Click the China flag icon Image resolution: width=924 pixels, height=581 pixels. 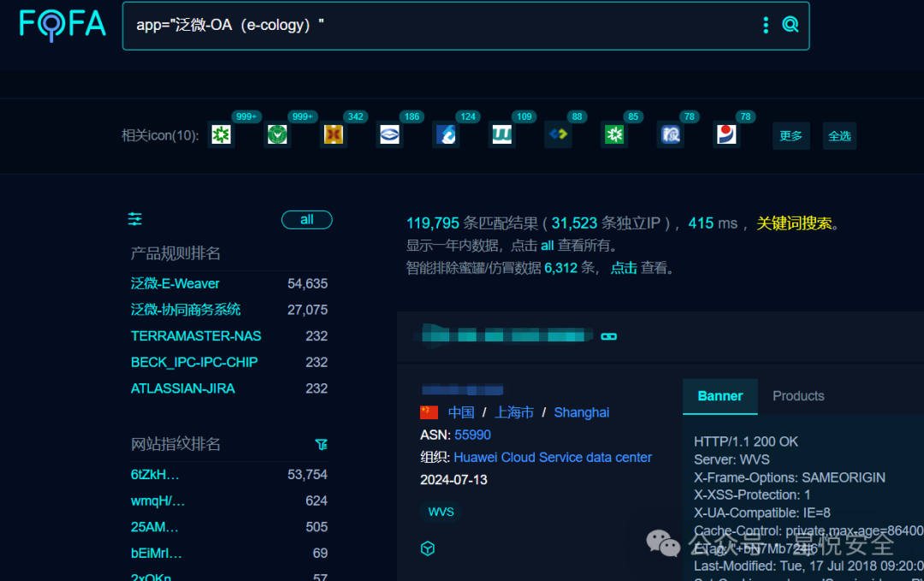[x=429, y=412]
